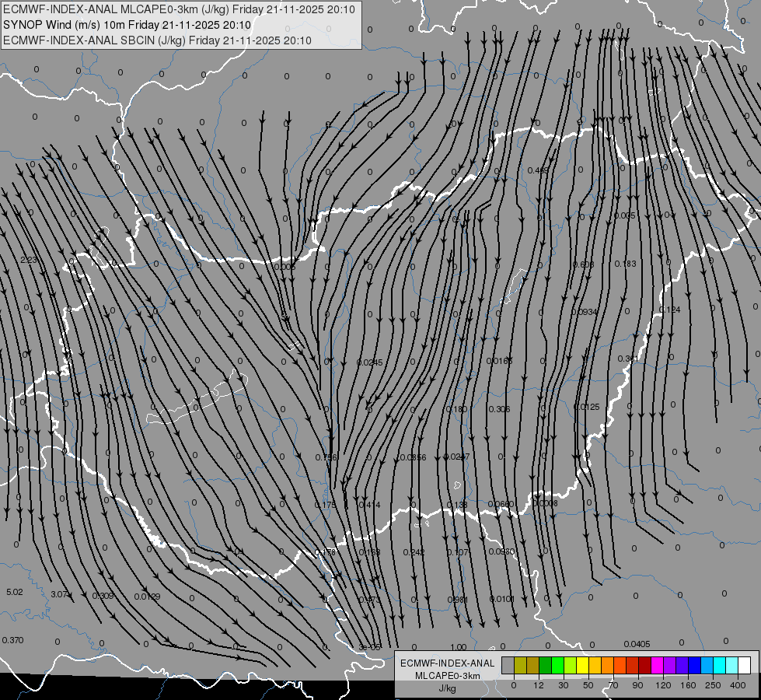The height and width of the screenshot is (700, 761).
Task: Click map value 0.370
Action: pyautogui.click(x=12, y=640)
